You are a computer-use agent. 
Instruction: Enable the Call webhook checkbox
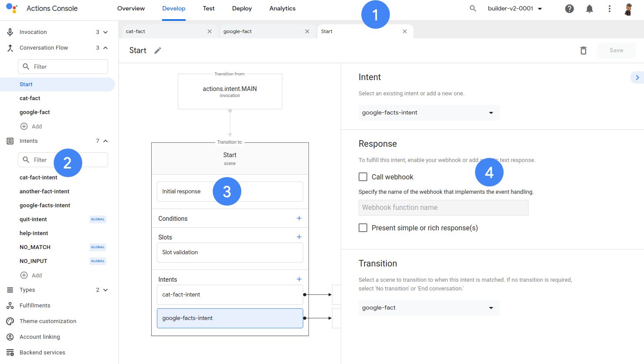click(363, 177)
